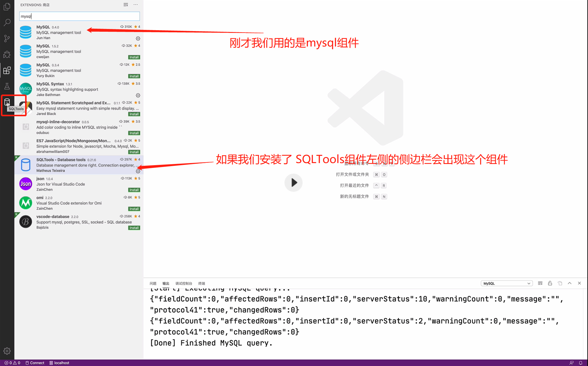Select the vscode-database extension logo
Viewport: 588px width, 366px height.
(x=26, y=222)
